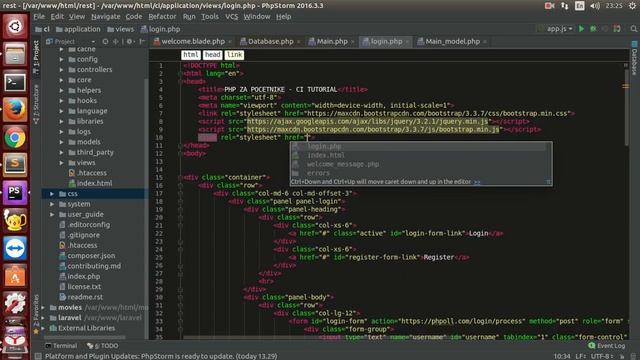The height and width of the screenshot is (360, 640).
Task: Click Project panel settings gear
Action: (129, 41)
